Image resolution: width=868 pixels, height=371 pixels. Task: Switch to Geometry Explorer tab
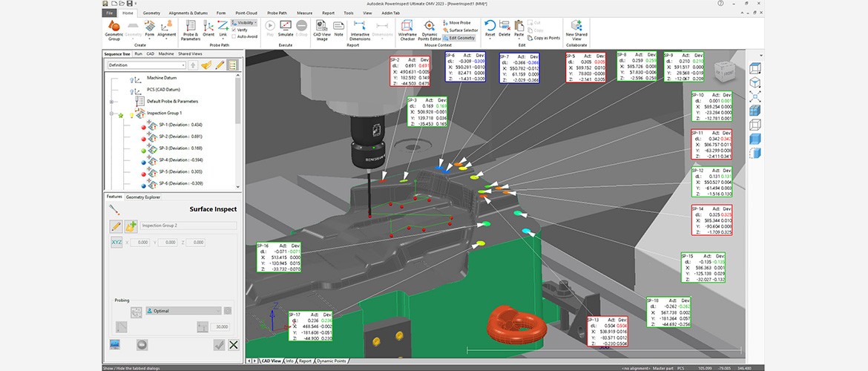143,197
